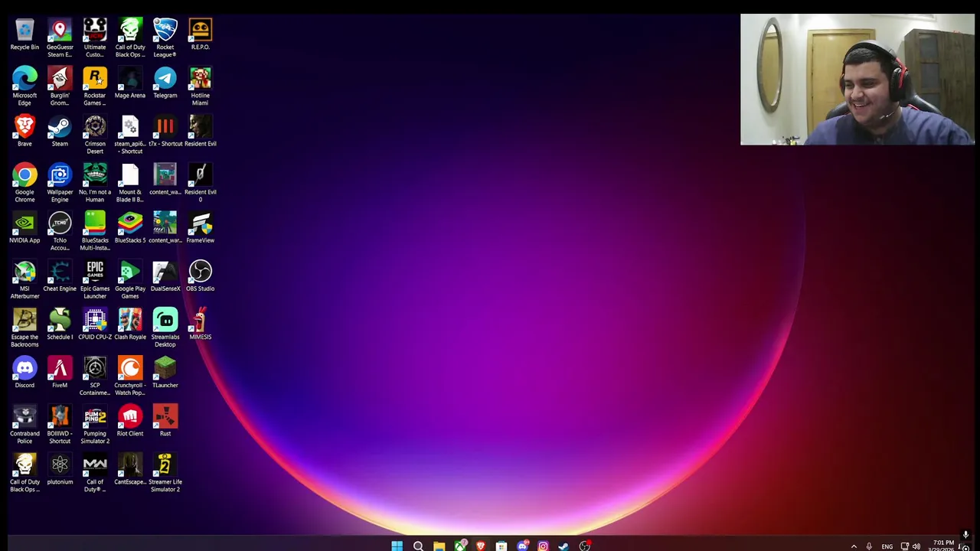This screenshot has height=551, width=980.
Task: Launch Mage Arena from desktop
Action: tap(130, 83)
